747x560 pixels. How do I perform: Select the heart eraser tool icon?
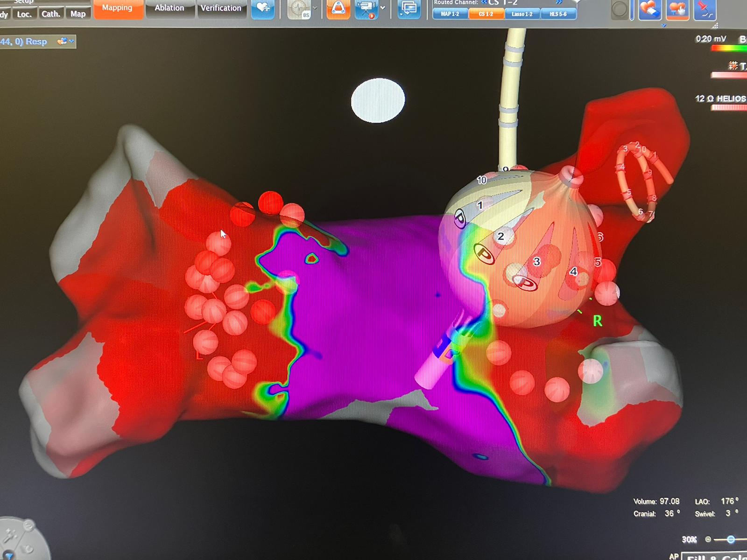(x=650, y=9)
